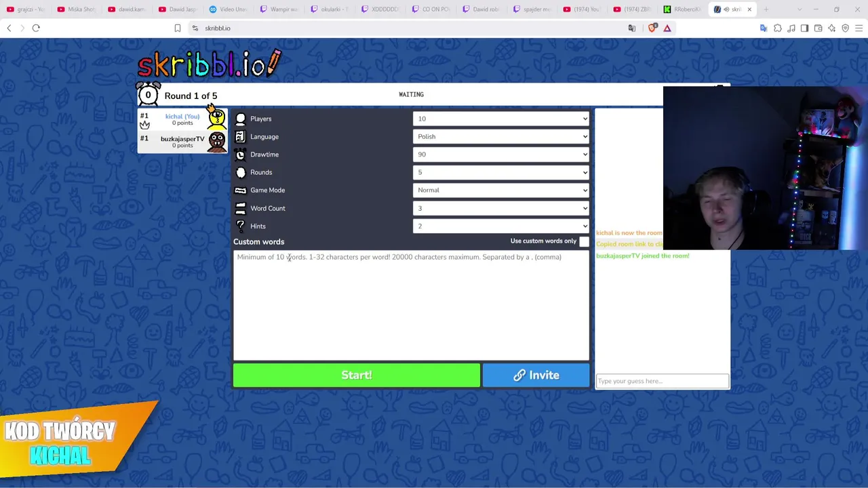Click the Custom words heading
868x488 pixels.
[x=259, y=242]
